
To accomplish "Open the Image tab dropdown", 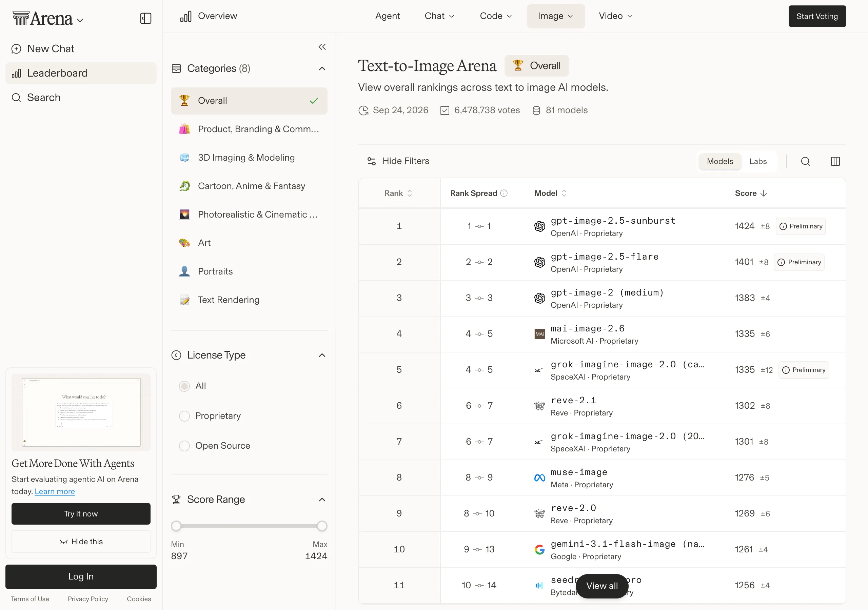I will pos(555,16).
